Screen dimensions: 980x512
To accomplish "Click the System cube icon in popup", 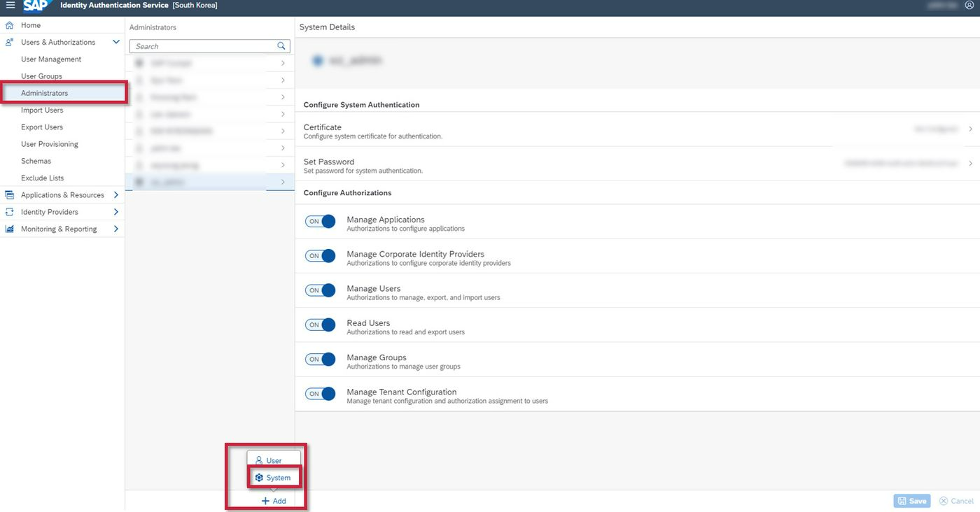I will [x=259, y=478].
